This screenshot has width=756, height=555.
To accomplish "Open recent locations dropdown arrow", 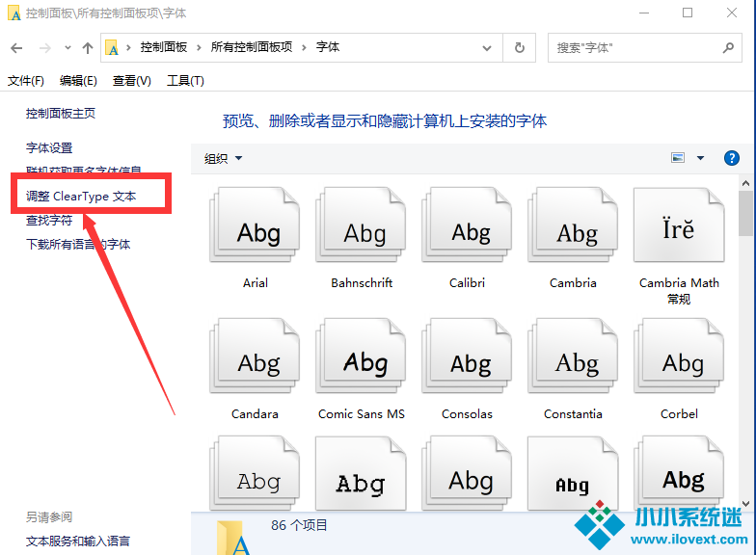I will coord(67,48).
